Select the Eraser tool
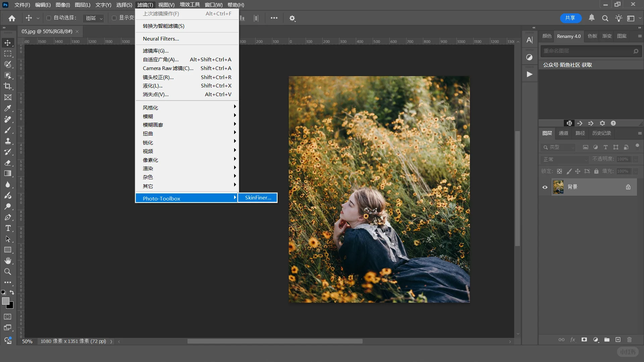This screenshot has width=644, height=362. [x=8, y=163]
